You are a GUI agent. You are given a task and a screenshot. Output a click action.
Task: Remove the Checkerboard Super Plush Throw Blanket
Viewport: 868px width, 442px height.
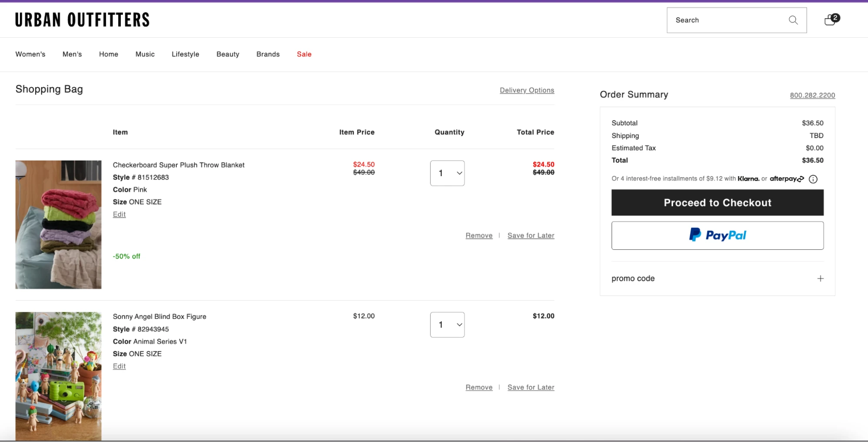pyautogui.click(x=479, y=235)
